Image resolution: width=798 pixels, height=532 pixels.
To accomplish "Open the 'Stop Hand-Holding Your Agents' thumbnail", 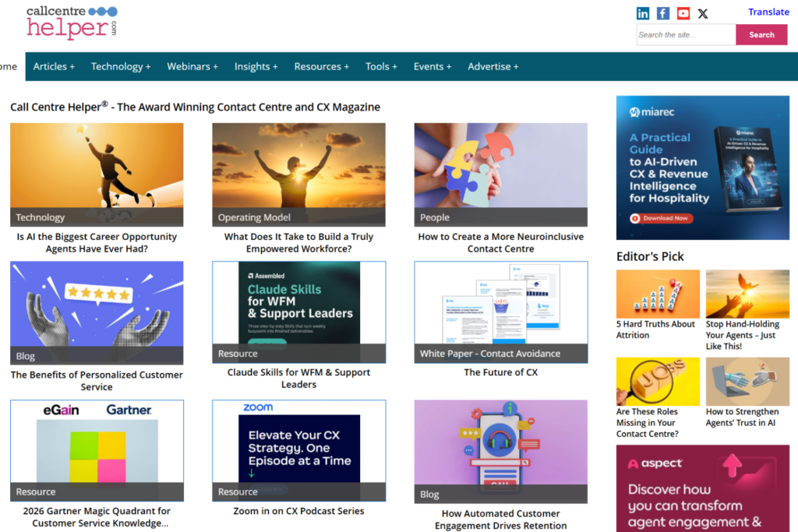I will [747, 294].
